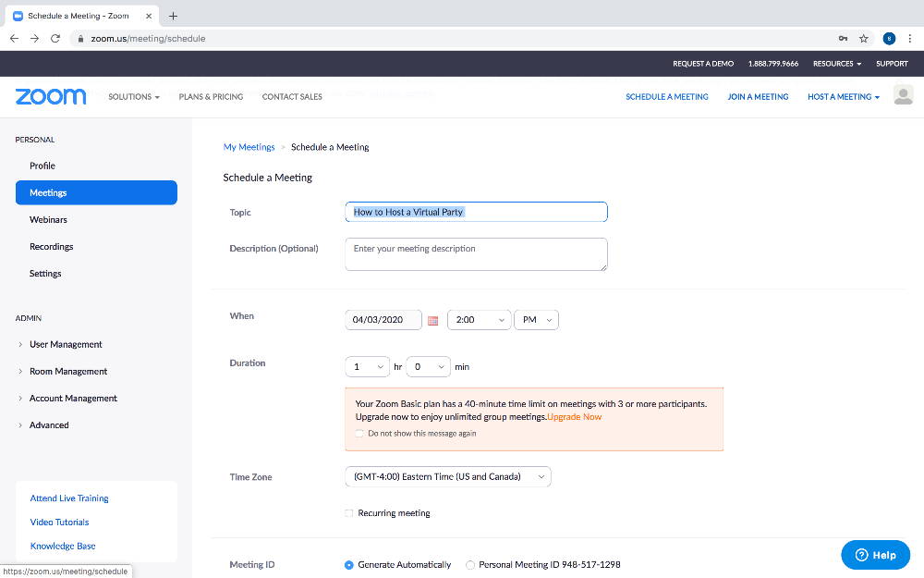The image size is (924, 578).
Task: Enable the Recurring meeting checkbox
Action: click(349, 513)
